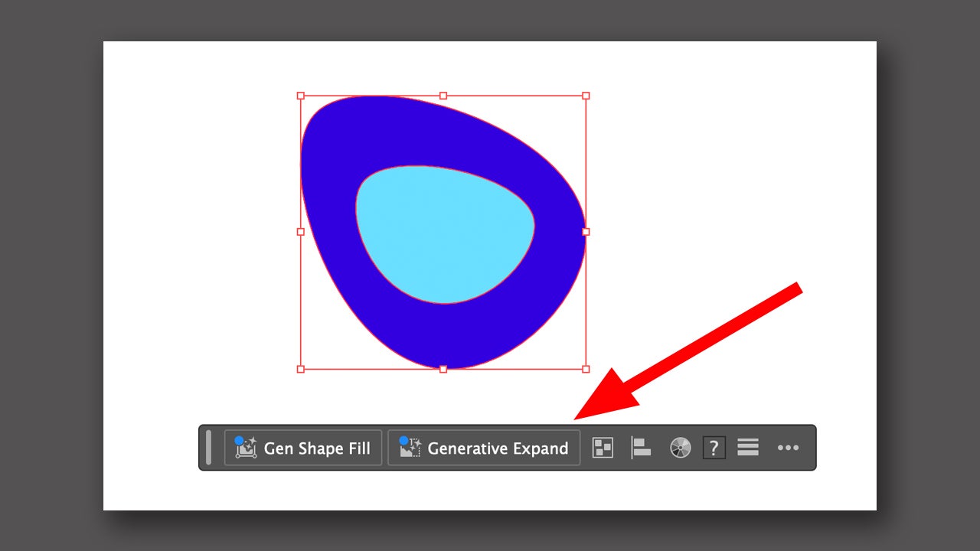Click the Gen Shape Fill button
The width and height of the screenshot is (980, 551).
[303, 448]
